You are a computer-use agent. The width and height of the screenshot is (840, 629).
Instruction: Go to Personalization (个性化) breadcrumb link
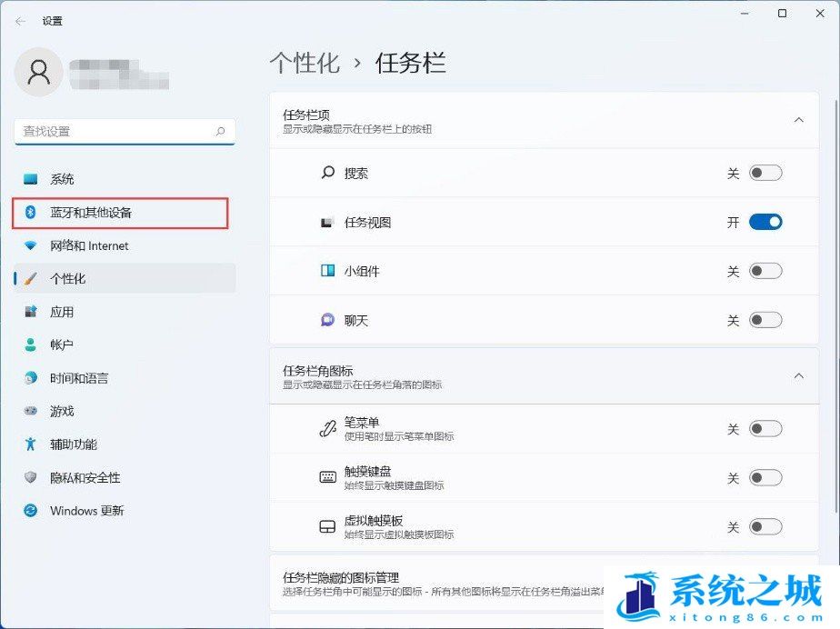pos(305,63)
